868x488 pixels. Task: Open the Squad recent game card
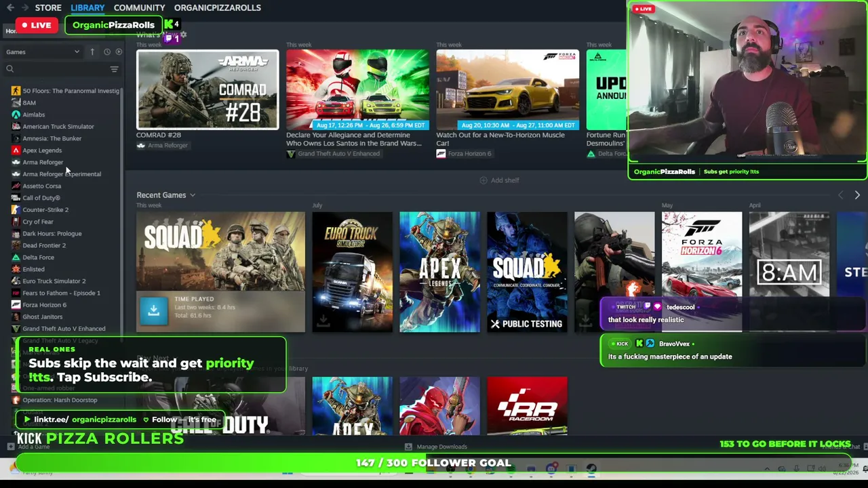pos(220,272)
